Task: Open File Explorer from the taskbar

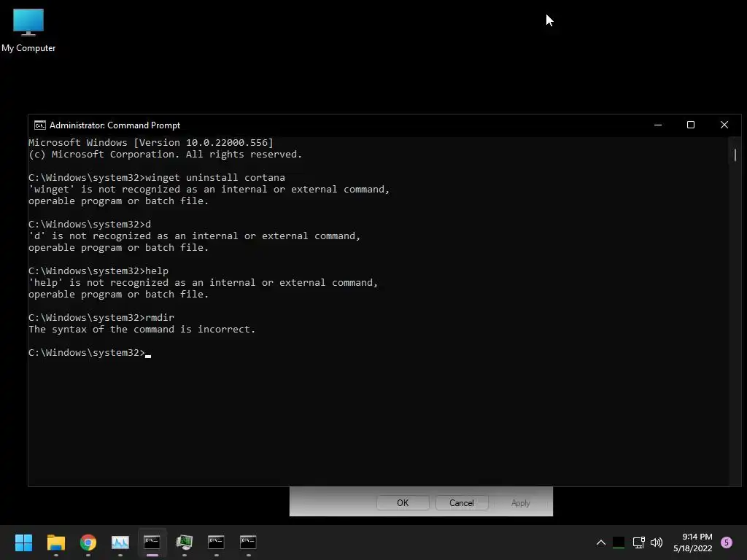Action: 55,542
